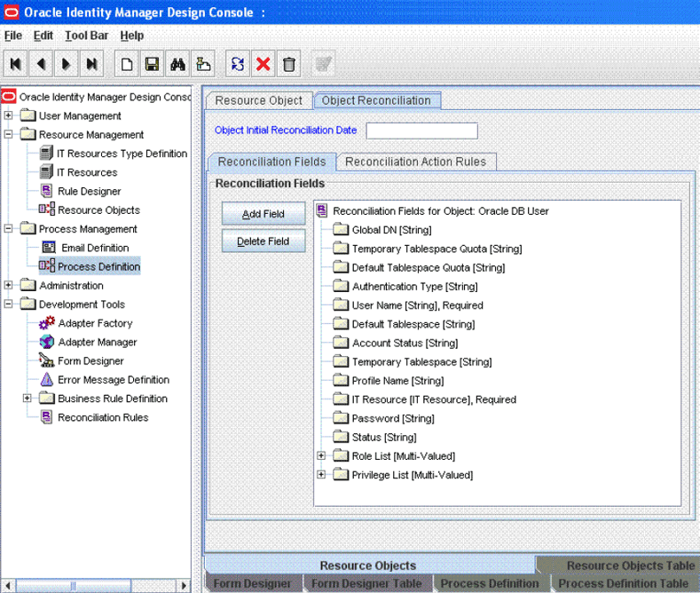Create a new record with blank page icon
Viewport: 700px width, 593px height.
(x=127, y=64)
